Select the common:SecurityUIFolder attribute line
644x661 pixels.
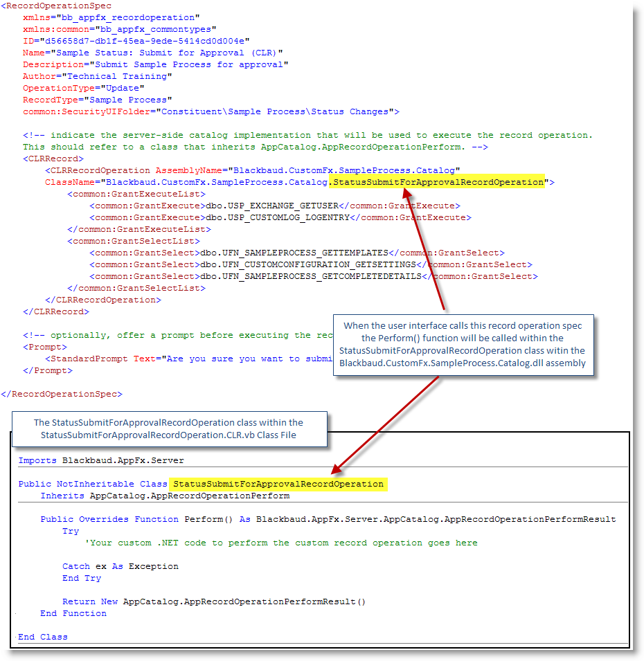(211, 112)
